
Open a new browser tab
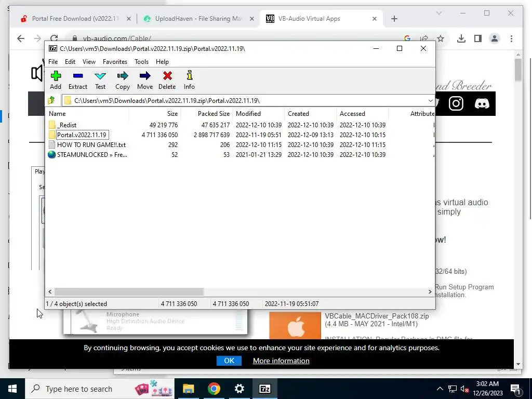point(394,19)
